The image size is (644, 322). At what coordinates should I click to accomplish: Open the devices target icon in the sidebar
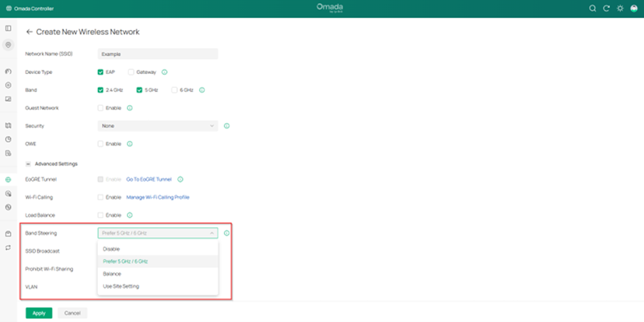(9, 85)
